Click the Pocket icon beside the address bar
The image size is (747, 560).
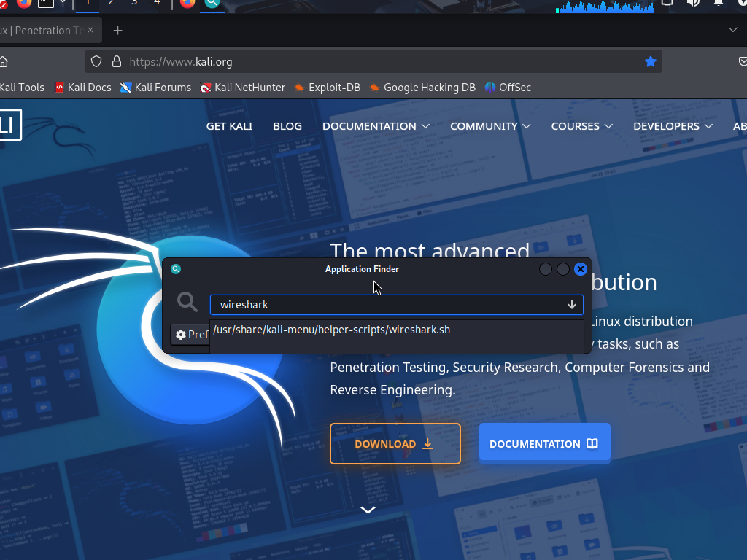pyautogui.click(x=742, y=61)
